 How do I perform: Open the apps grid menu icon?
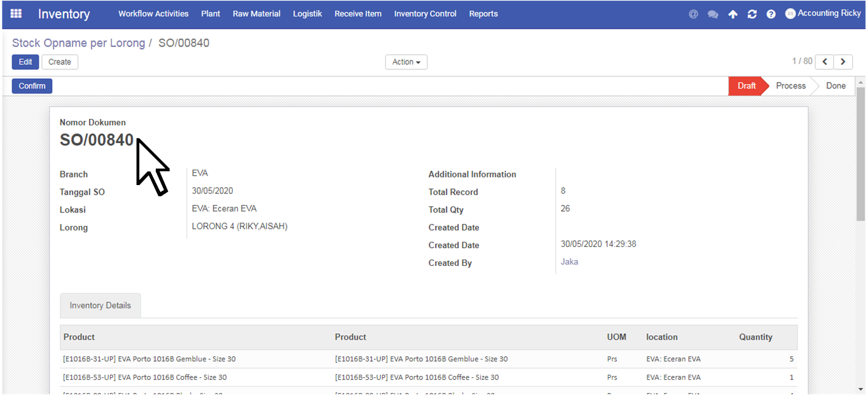[x=16, y=13]
